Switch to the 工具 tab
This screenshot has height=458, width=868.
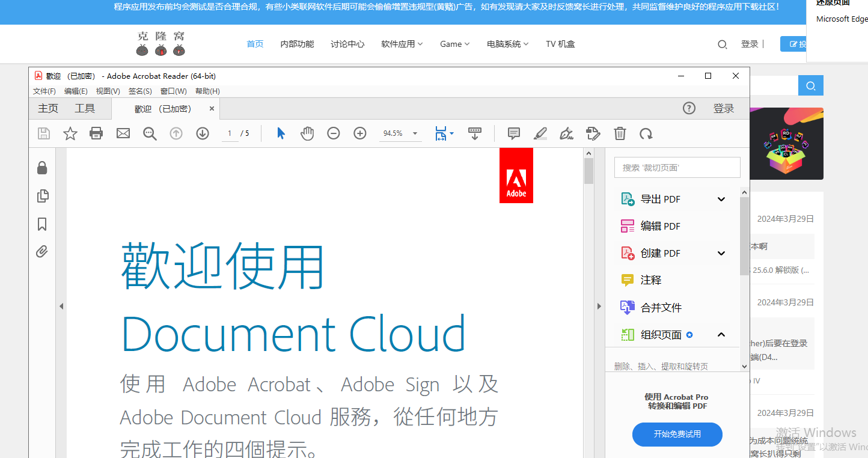[85, 108]
